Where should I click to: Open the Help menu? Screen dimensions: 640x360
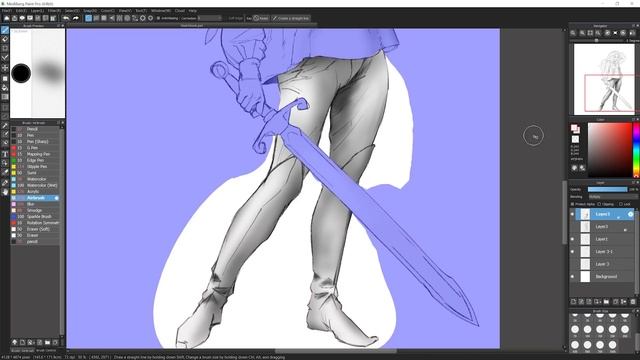click(x=193, y=11)
